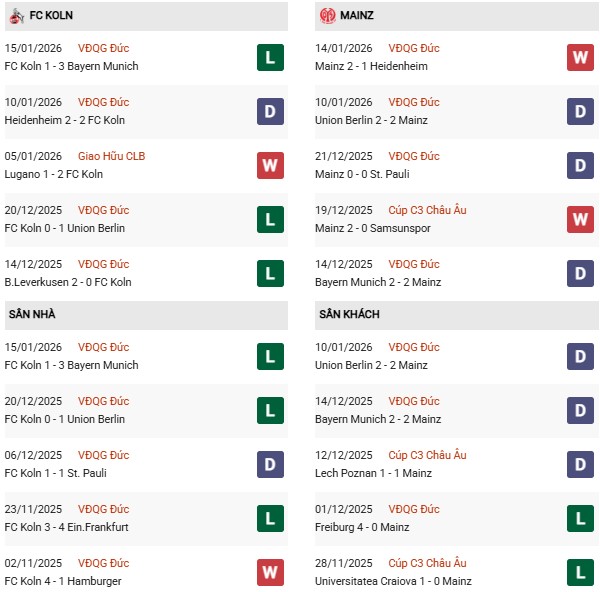
Task: Click W badge for FC Koln 4-1 Hamburger
Action: (270, 572)
